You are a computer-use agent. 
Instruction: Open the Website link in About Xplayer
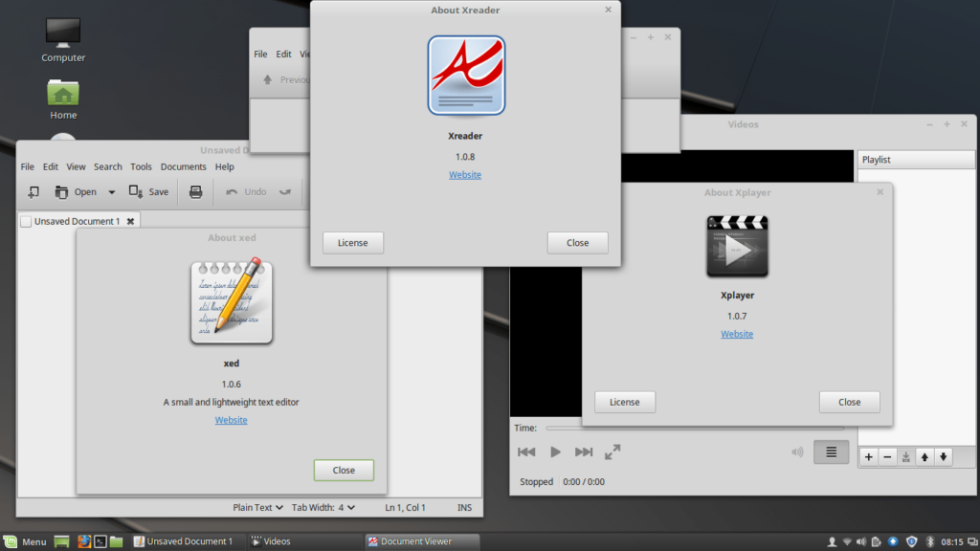[x=737, y=334]
